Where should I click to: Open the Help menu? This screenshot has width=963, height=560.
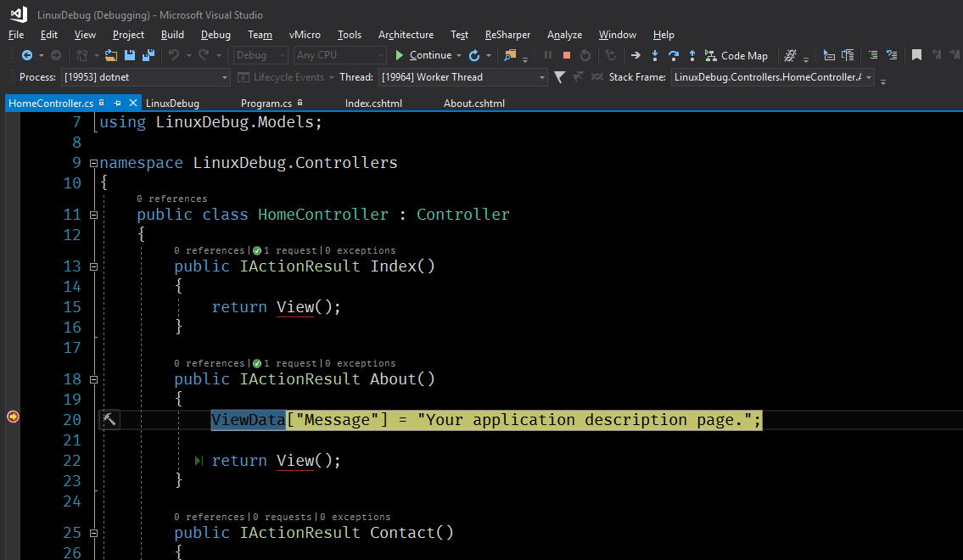663,35
